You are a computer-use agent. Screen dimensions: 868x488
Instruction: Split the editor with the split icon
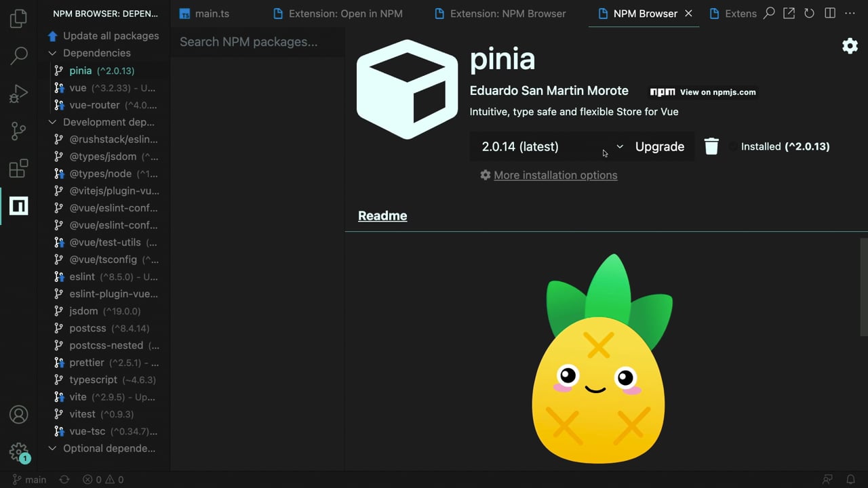[x=830, y=13]
